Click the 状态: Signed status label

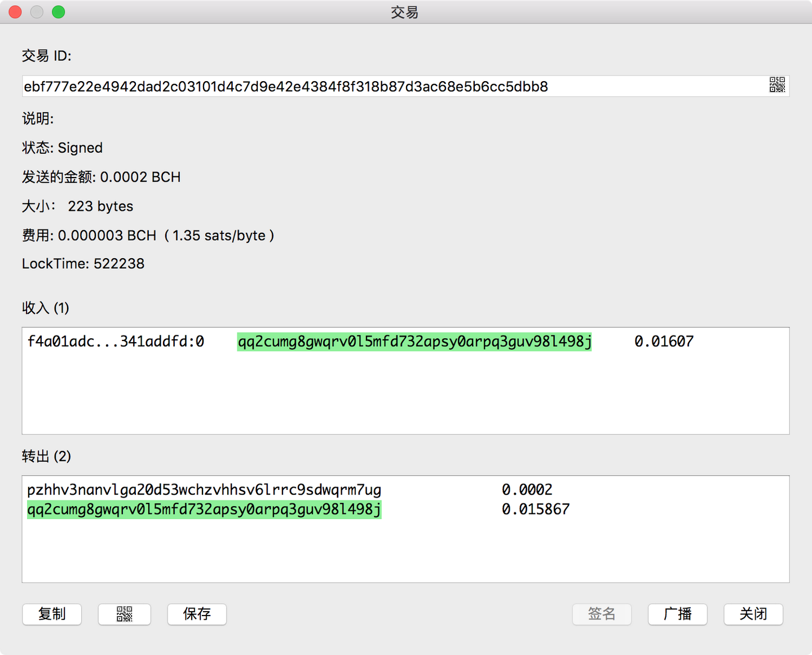[63, 148]
